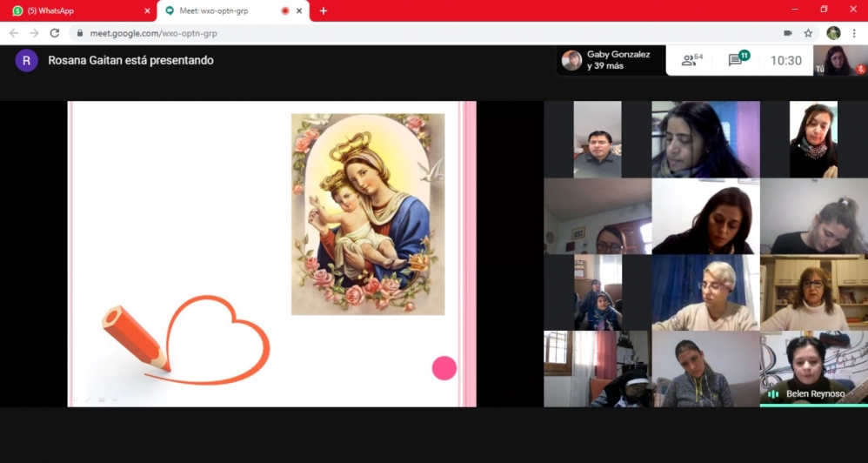Screen dimensions: 868x463
Task: Click the Madonna and child picture
Action: pyautogui.click(x=368, y=214)
